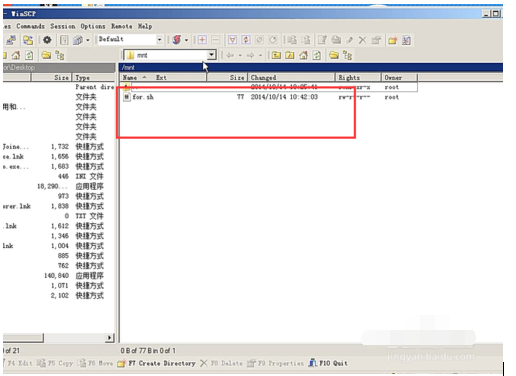
Task: Sort remote files by Rights column
Action: tap(358, 77)
